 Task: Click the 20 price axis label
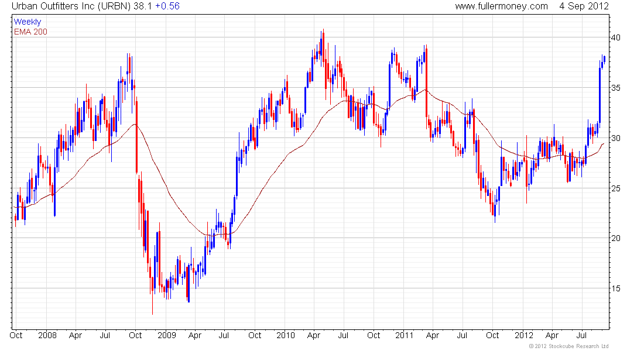[x=616, y=238]
